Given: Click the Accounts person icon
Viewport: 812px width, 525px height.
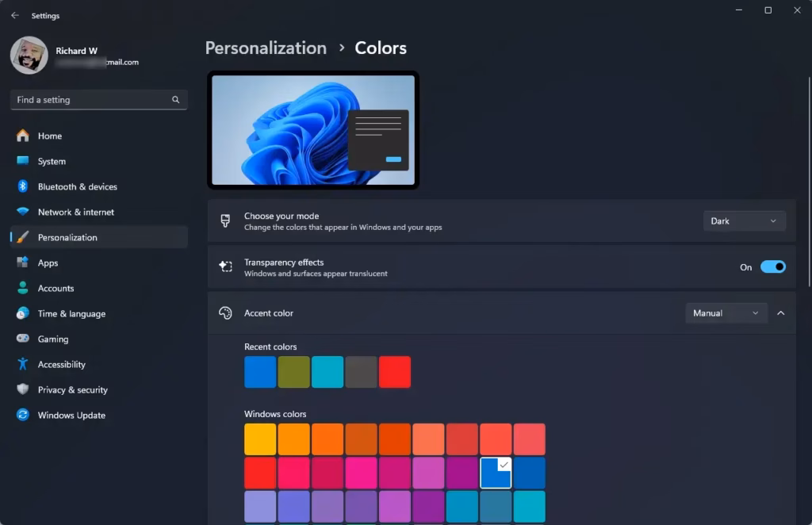Looking at the screenshot, I should (23, 288).
